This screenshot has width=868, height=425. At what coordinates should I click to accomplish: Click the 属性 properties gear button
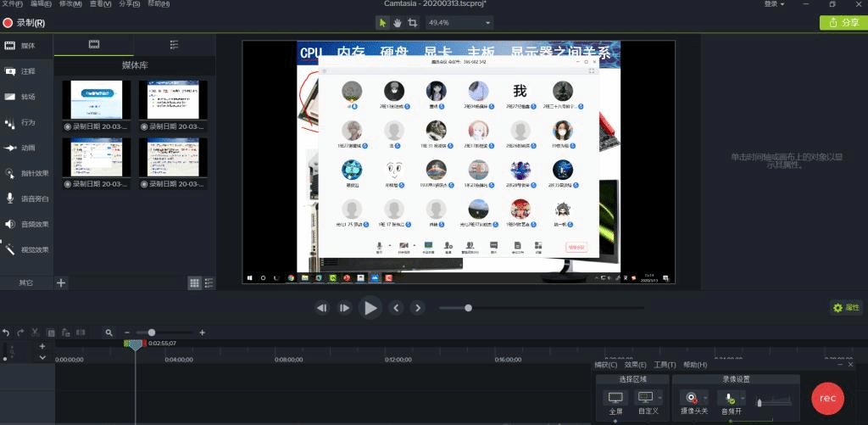(846, 308)
